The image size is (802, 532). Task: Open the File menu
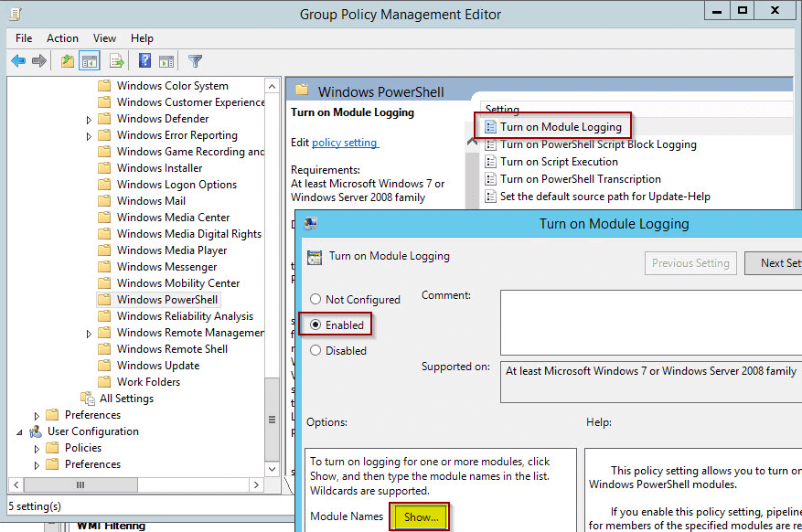click(x=24, y=38)
